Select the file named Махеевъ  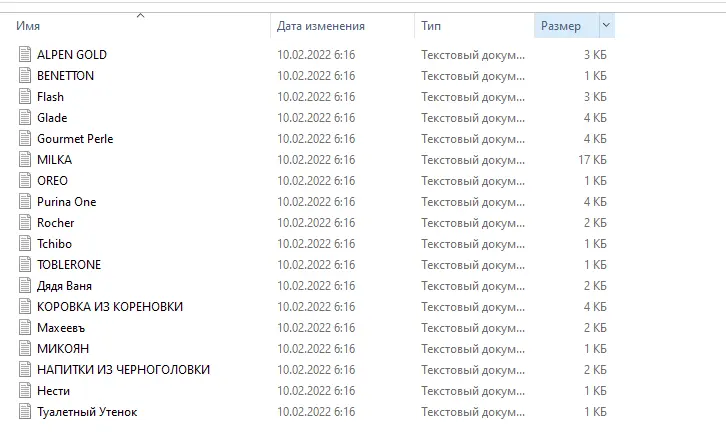61,327
